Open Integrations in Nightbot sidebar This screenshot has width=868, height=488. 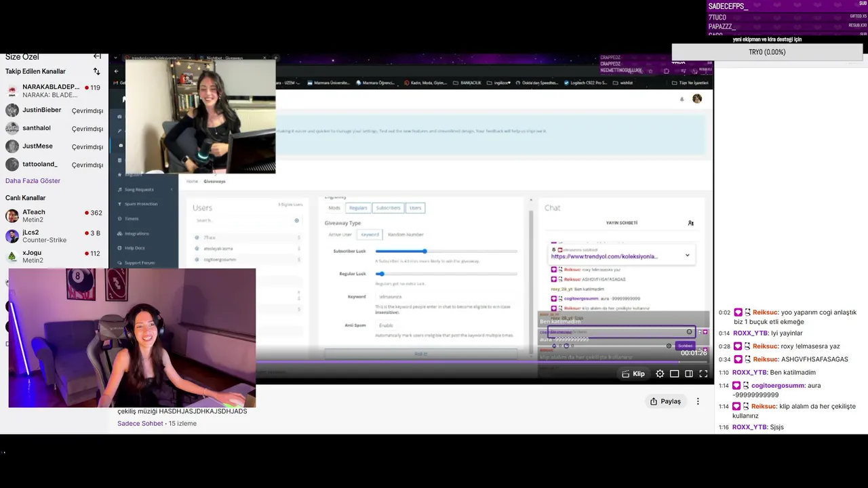[137, 233]
